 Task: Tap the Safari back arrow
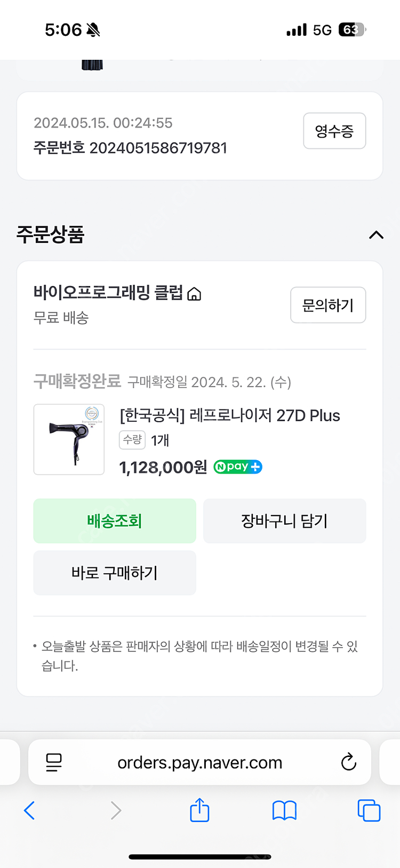pos(30,810)
